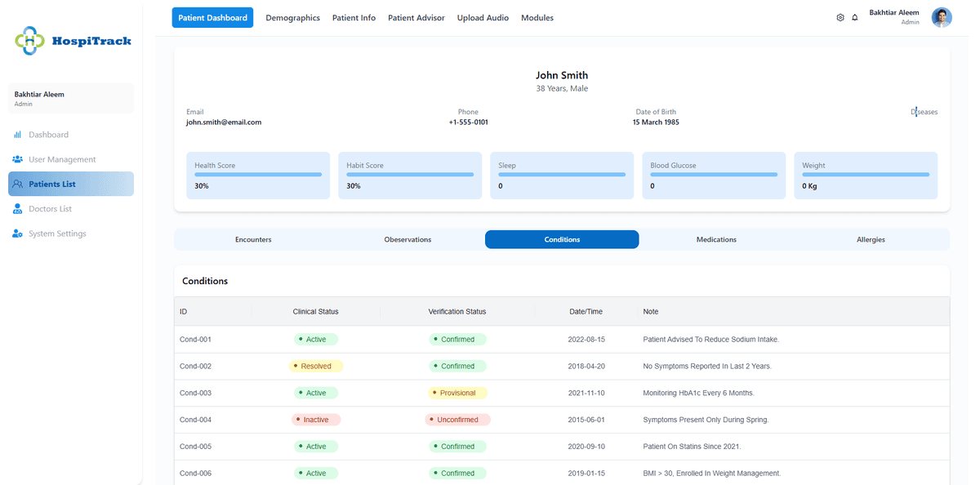980x485 pixels.
Task: Click the Patient Dashboard button
Action: [x=212, y=18]
